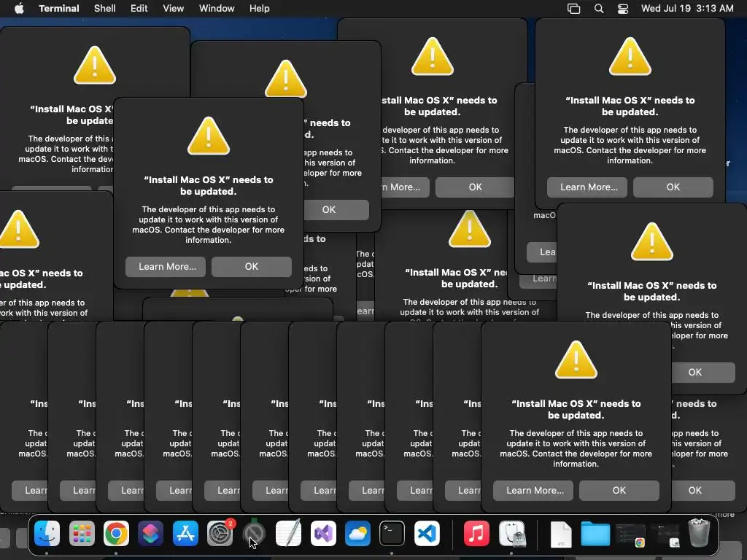This screenshot has width=747, height=560.
Task: Open Finder from the Dock
Action: tap(47, 533)
